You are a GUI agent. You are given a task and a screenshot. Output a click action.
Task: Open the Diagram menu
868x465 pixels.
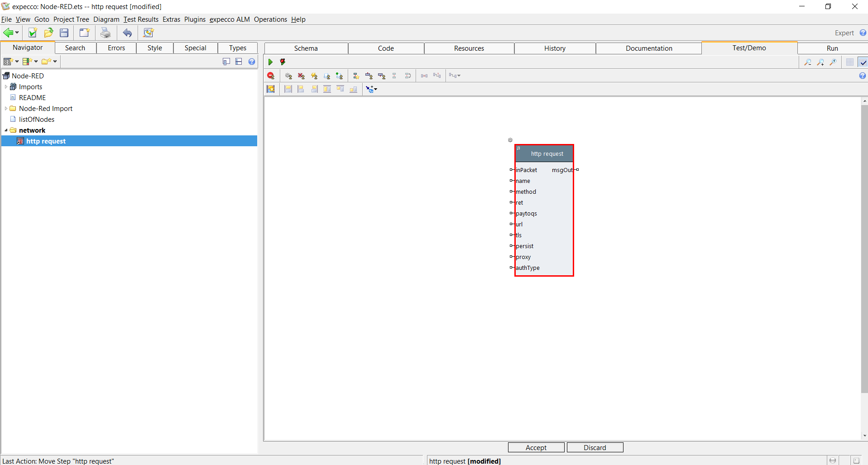pos(106,19)
